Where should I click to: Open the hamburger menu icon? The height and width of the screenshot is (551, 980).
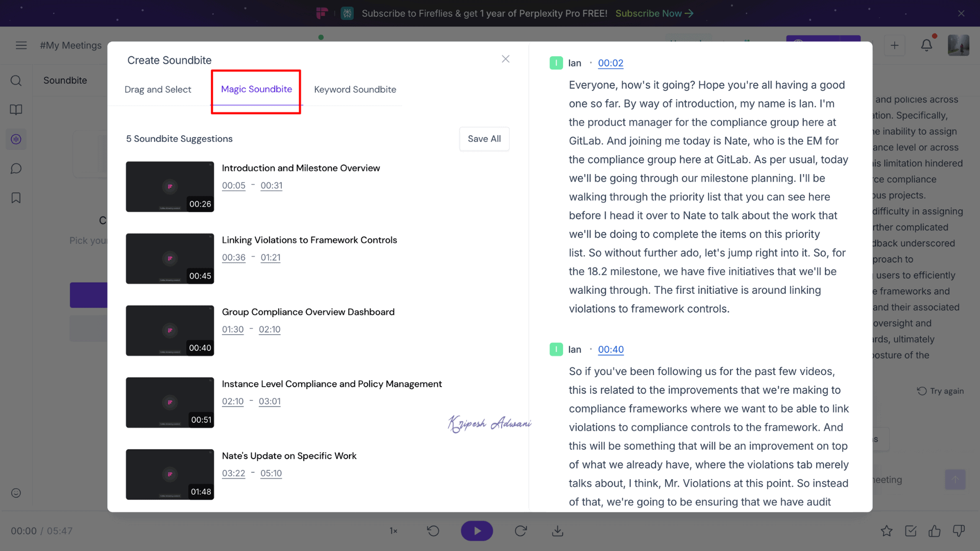click(21, 45)
